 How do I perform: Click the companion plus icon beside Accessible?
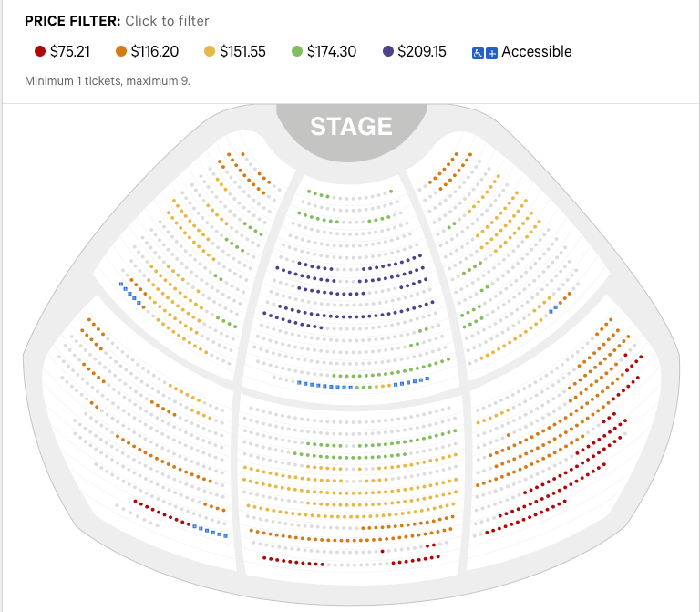491,53
